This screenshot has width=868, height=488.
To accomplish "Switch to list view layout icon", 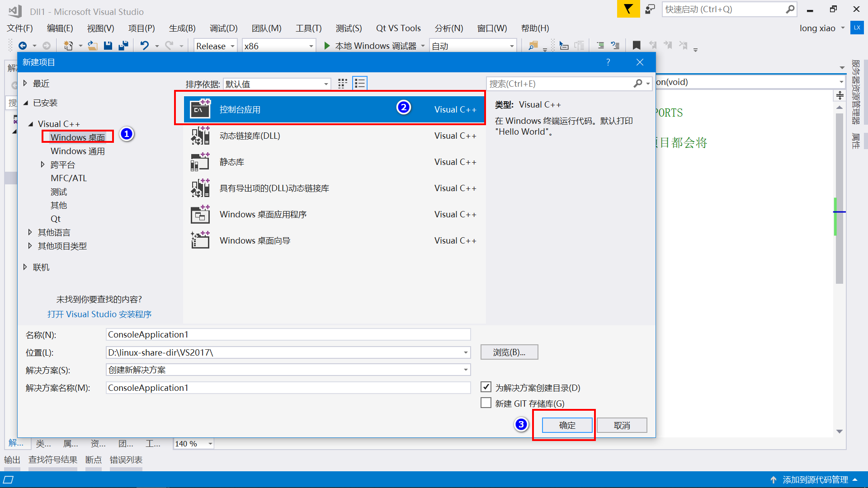I will [x=360, y=84].
